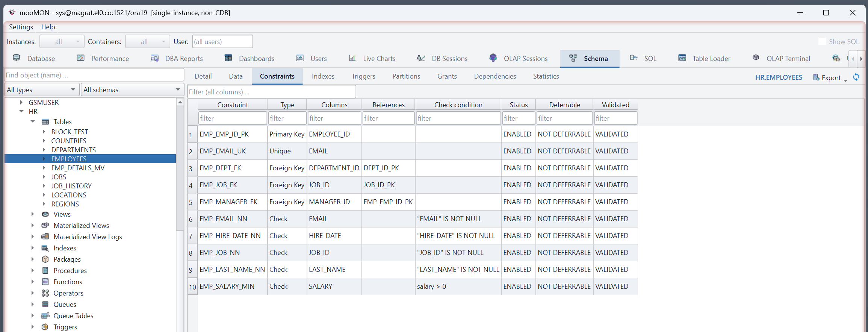Collapse the Tables node
Viewport: 868px width, 332px height.
click(x=33, y=122)
